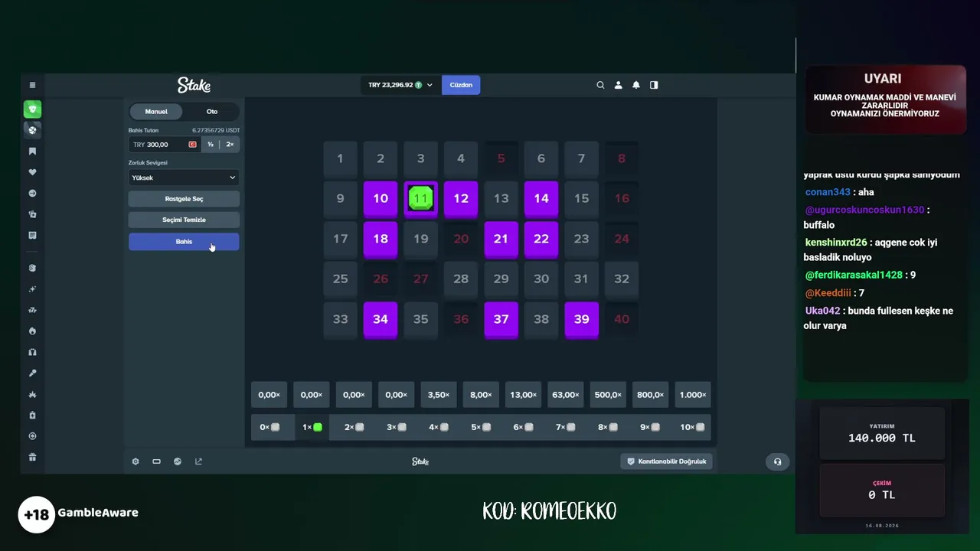Open the flame icon in sidebar
The width and height of the screenshot is (980, 551).
32,331
